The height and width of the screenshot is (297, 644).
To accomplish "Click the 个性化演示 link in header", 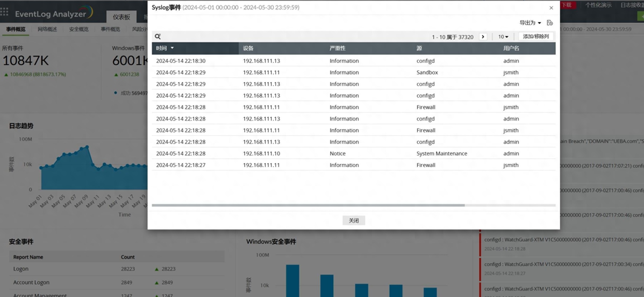I will pos(598,5).
